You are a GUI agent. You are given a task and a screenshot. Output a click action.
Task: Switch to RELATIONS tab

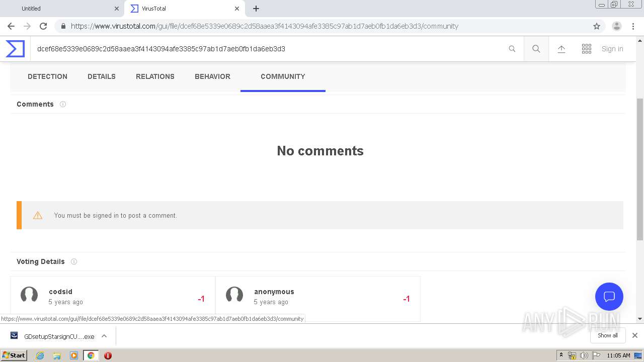[x=155, y=76]
